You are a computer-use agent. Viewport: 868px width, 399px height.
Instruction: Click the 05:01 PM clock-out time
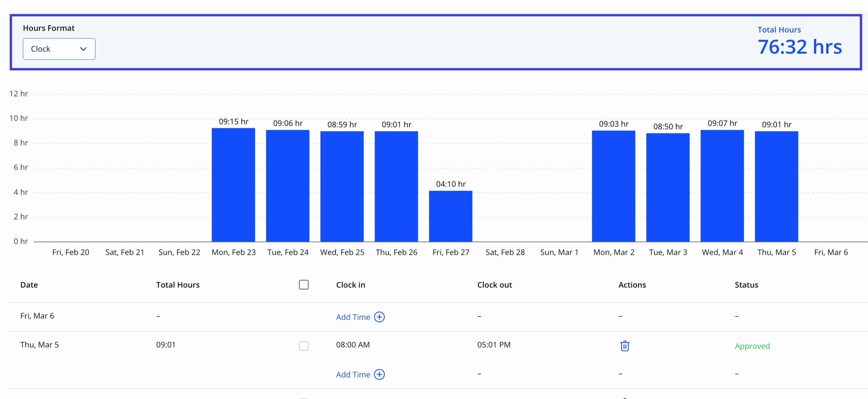[x=494, y=345]
